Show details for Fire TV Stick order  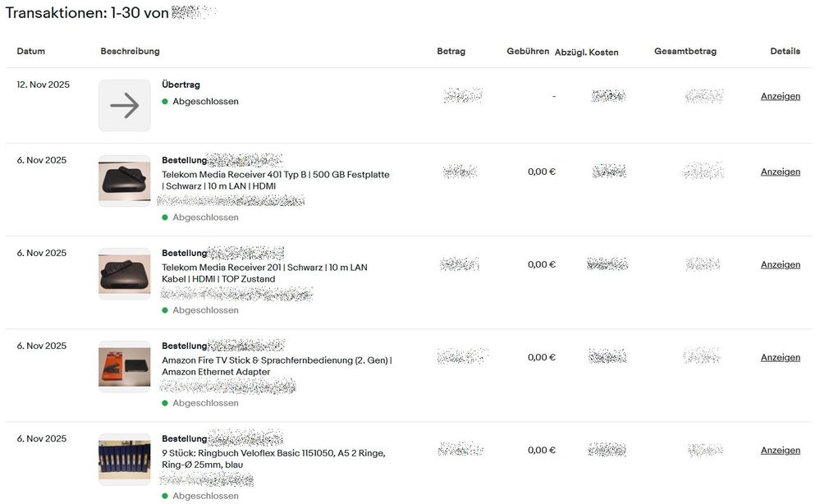coord(780,358)
